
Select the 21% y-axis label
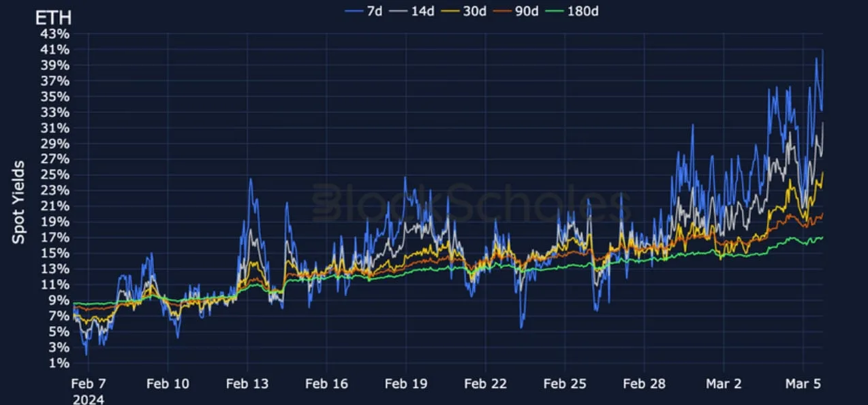(55, 206)
